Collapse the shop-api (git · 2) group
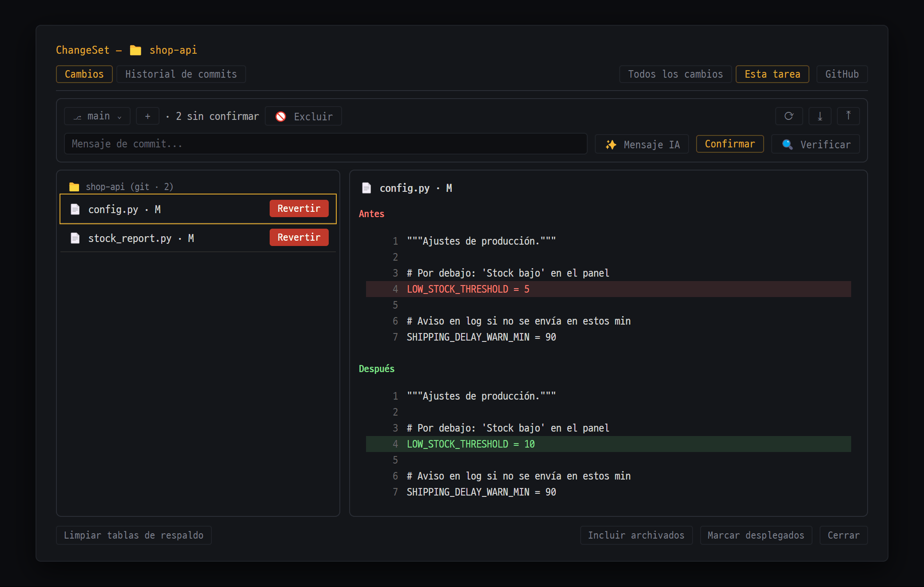Image resolution: width=924 pixels, height=587 pixels. click(121, 186)
